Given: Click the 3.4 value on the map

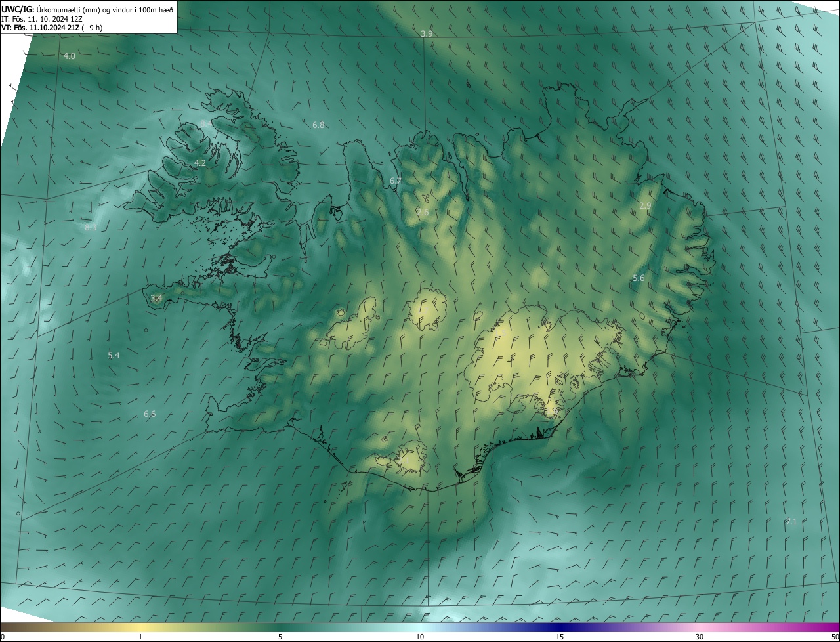Looking at the screenshot, I should (156, 299).
